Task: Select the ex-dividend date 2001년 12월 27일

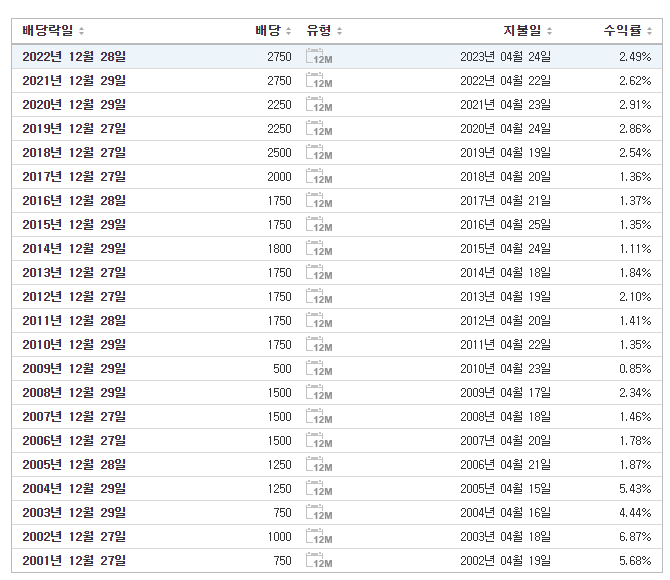Action: pos(74,561)
